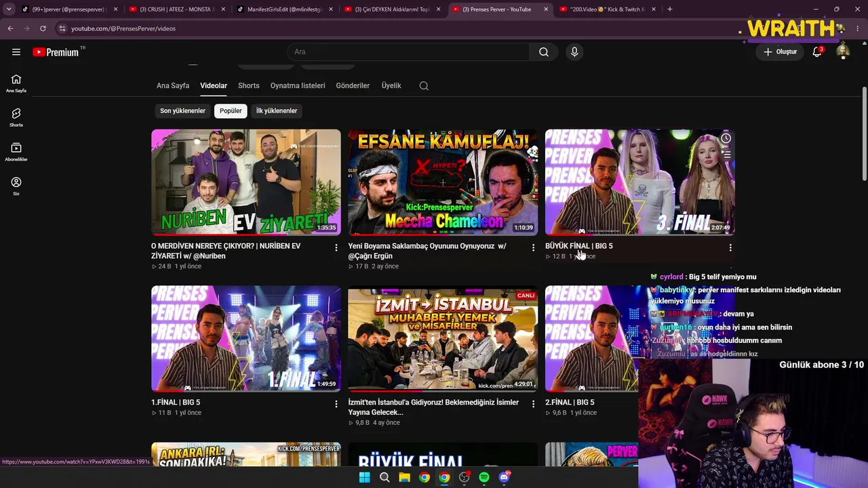Open the 2.FİNAL | BIG 5 title link
Viewport: 868px width, 488px height.
click(x=570, y=403)
